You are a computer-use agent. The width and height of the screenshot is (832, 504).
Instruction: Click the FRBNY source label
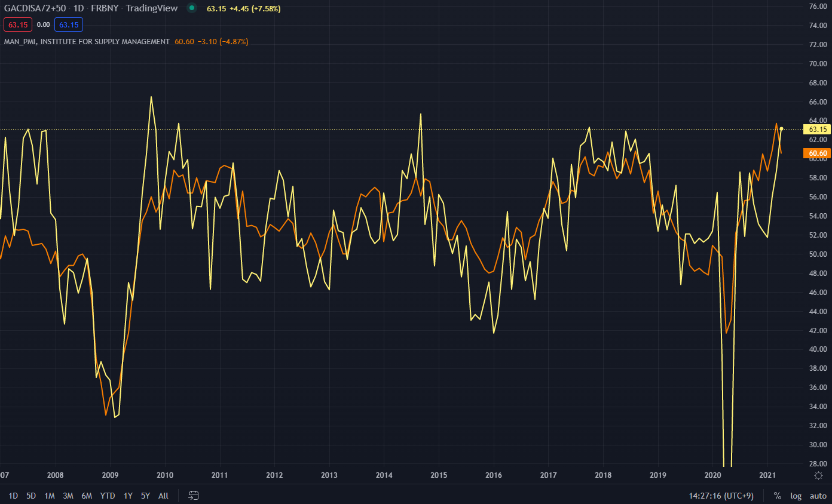(103, 8)
